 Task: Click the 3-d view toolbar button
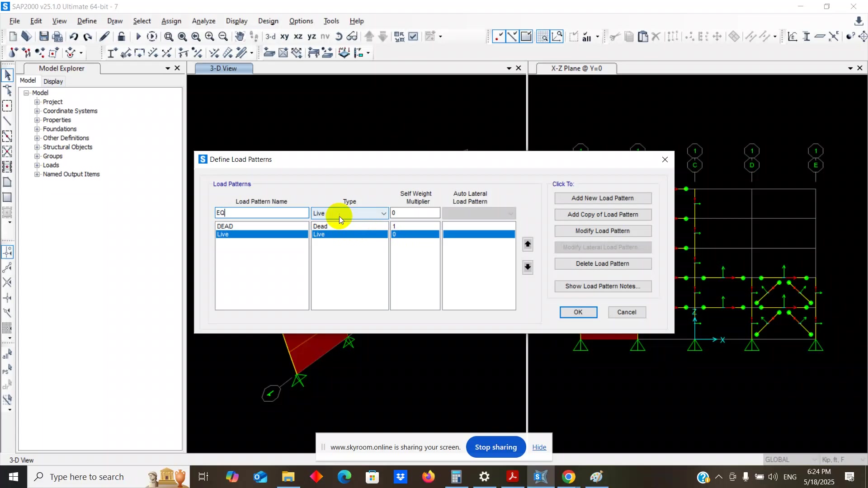coord(270,37)
